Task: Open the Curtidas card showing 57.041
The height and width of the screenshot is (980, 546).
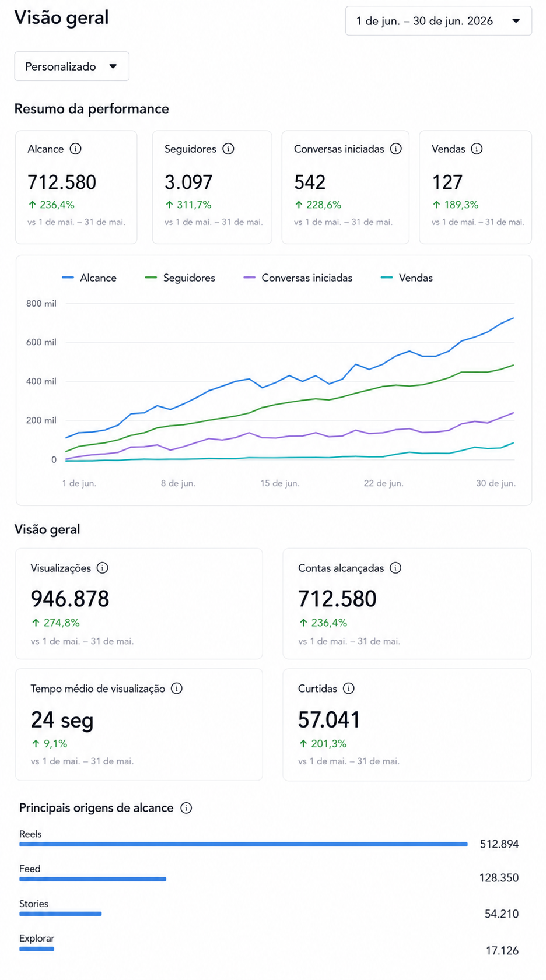Action: tap(407, 725)
